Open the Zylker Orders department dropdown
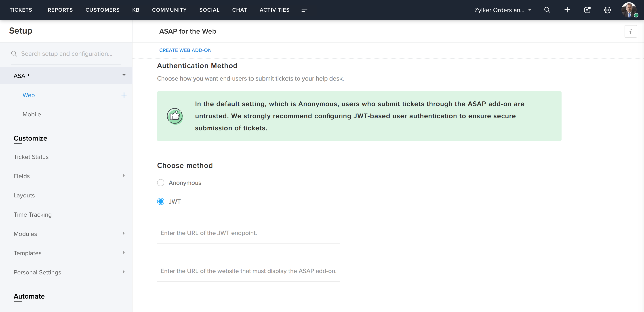The height and width of the screenshot is (312, 644). [x=503, y=10]
